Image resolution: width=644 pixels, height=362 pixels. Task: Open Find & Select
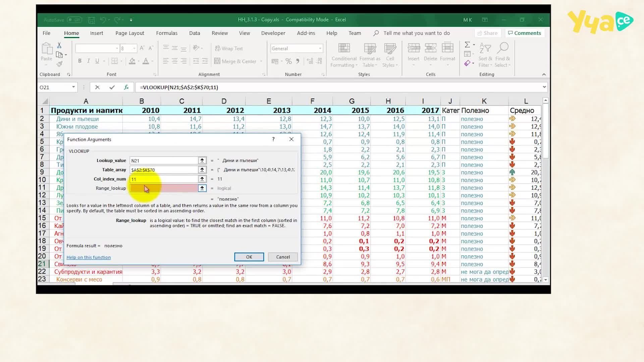[x=502, y=55]
